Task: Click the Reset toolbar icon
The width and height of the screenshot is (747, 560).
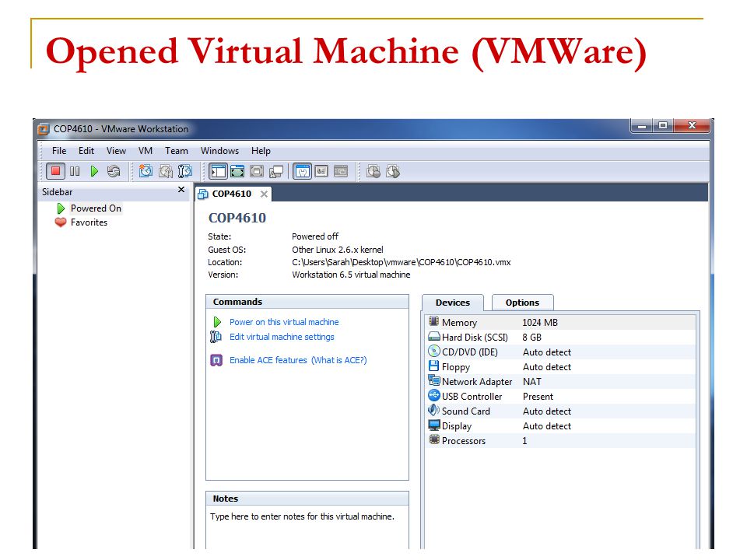Action: click(x=114, y=171)
